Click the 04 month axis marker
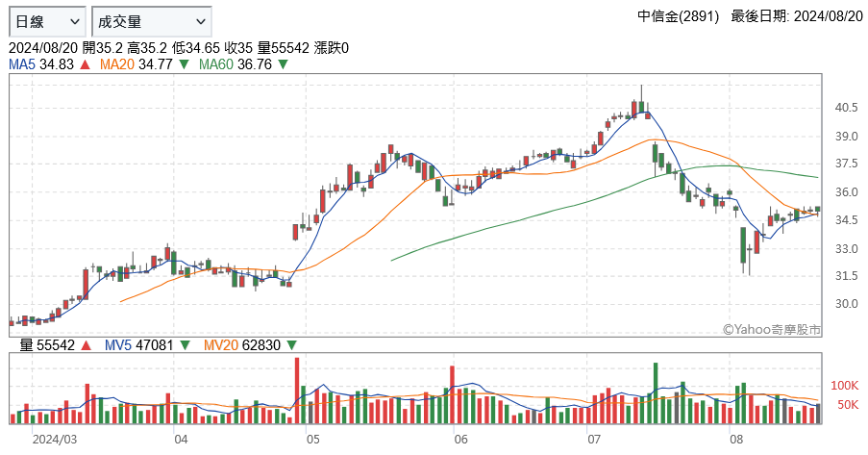This screenshot has height=455, width=868. (x=181, y=440)
